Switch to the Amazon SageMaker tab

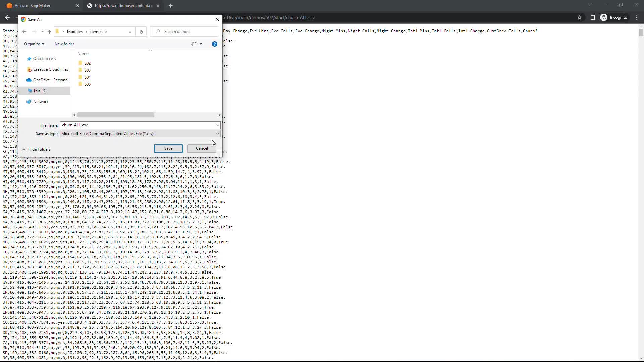[x=40, y=6]
